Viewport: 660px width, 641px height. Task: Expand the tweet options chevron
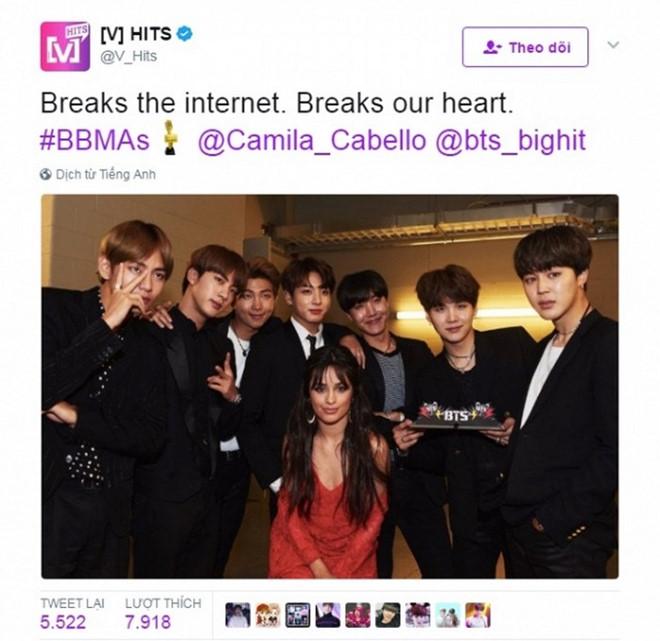point(613,45)
